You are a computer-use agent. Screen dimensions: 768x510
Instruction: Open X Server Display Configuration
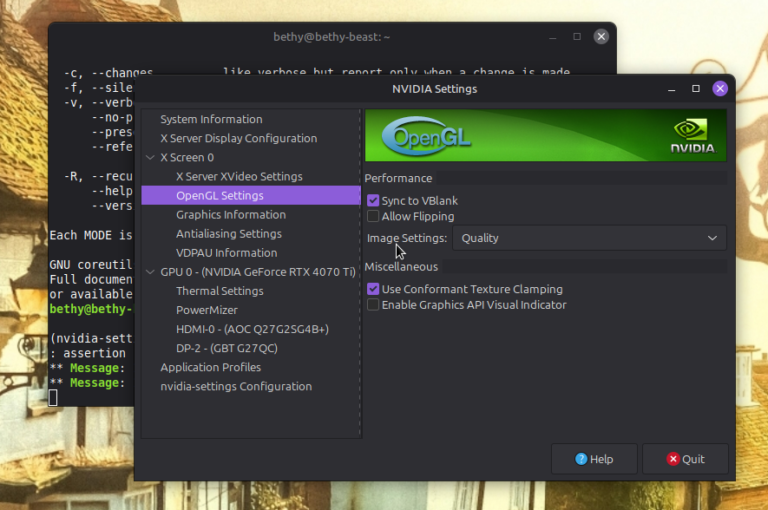pos(239,138)
